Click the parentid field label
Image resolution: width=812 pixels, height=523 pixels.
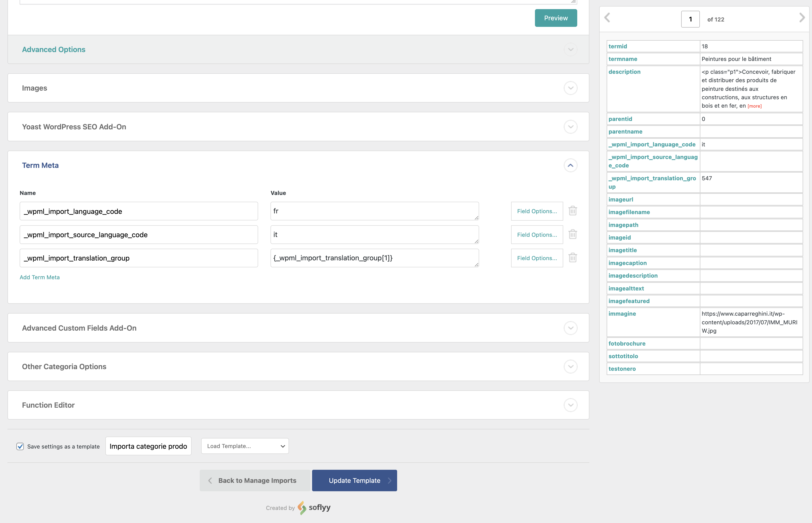tap(620, 119)
